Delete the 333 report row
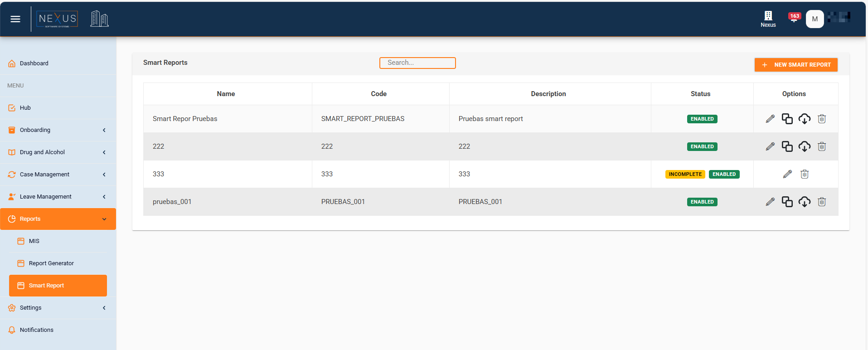 [x=805, y=174]
